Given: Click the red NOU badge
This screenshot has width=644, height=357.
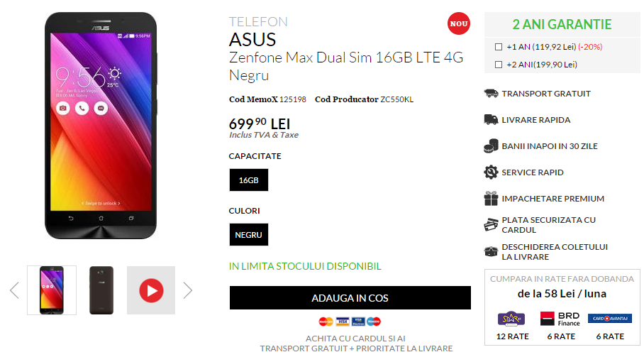Looking at the screenshot, I should 459,23.
